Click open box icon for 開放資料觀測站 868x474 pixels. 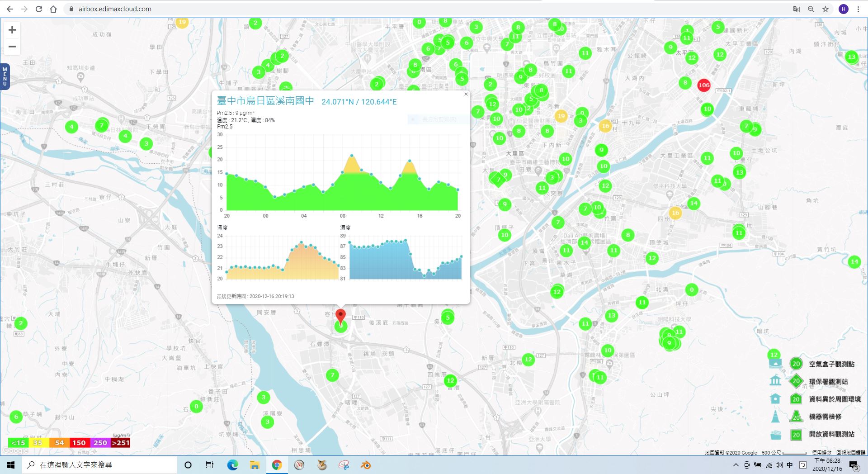point(775,435)
